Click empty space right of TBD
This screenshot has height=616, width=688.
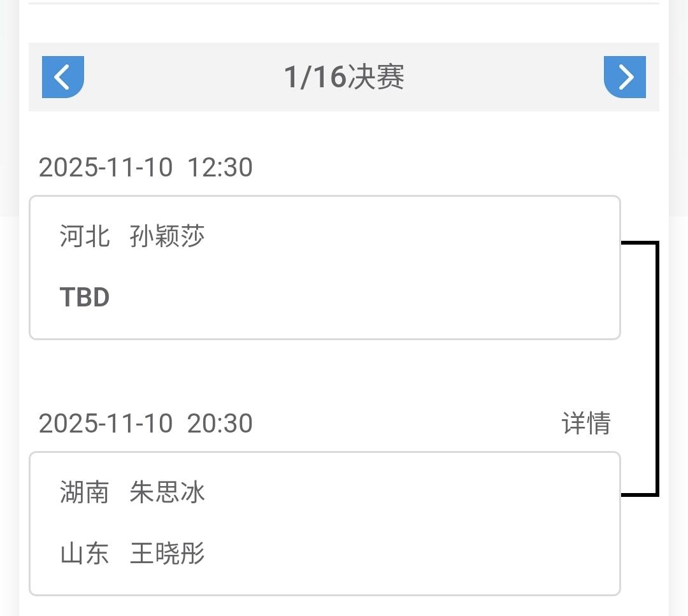pyautogui.click(x=382, y=297)
